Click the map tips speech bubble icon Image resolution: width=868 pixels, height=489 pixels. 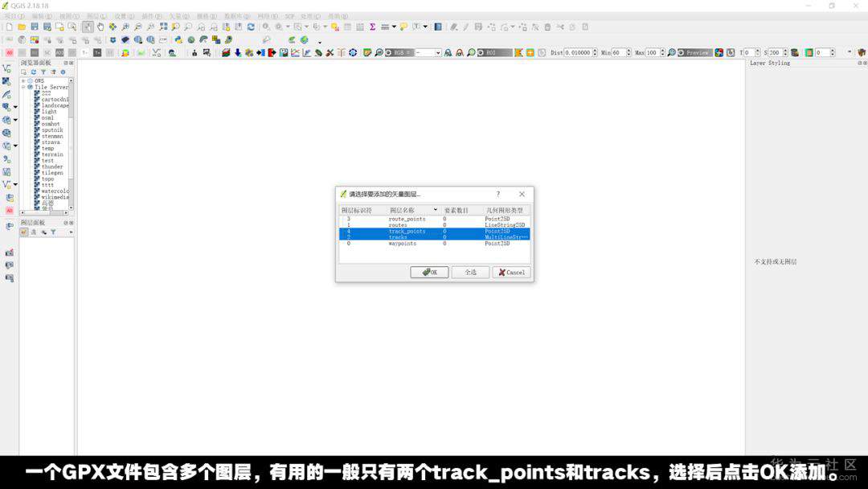(x=403, y=27)
